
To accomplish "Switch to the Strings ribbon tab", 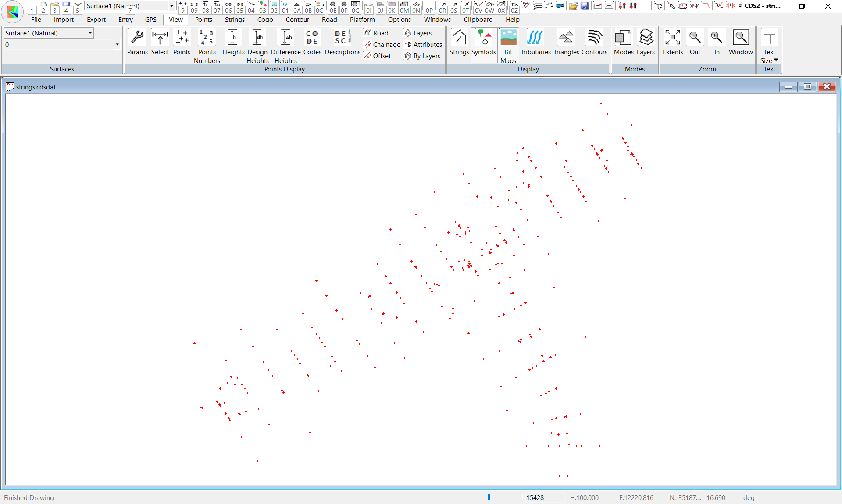I will [235, 20].
